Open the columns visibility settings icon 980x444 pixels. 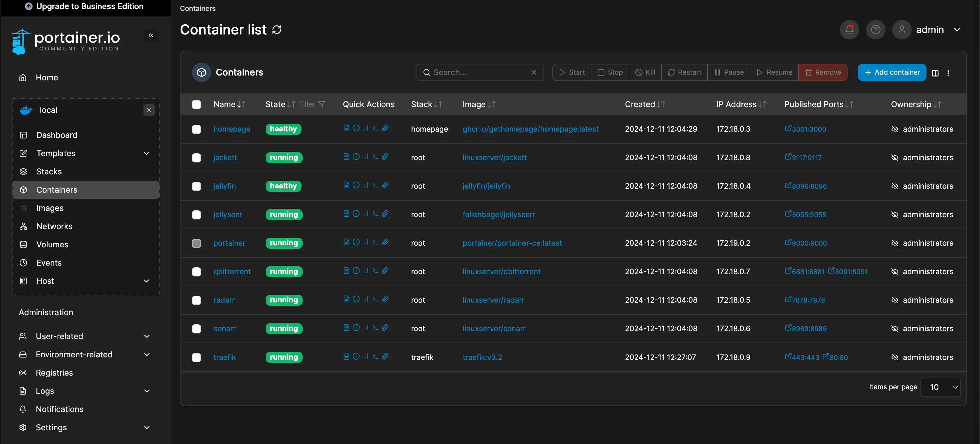935,73
